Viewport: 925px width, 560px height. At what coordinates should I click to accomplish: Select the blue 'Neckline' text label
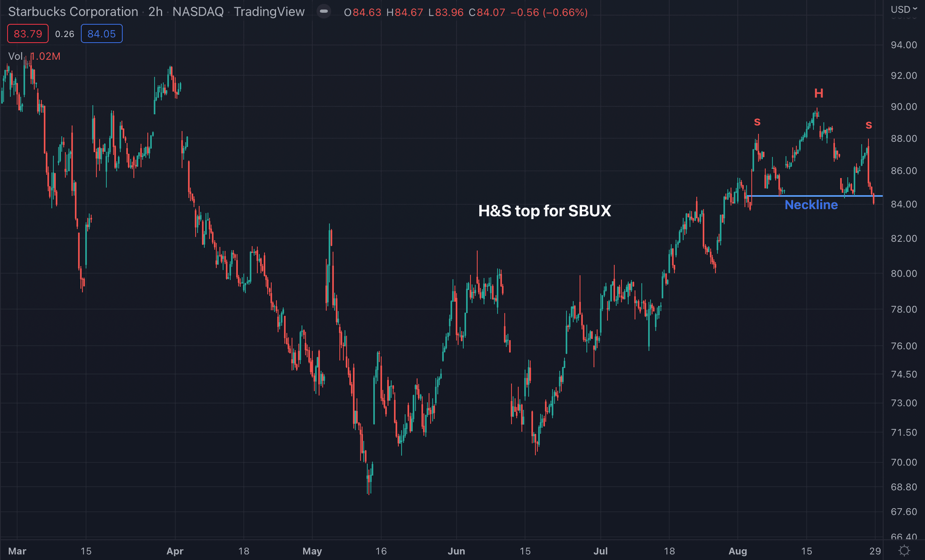[811, 205]
